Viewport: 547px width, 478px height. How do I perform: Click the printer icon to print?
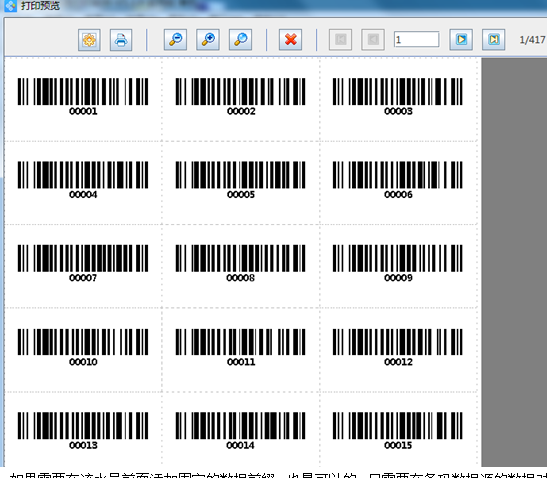[x=121, y=40]
